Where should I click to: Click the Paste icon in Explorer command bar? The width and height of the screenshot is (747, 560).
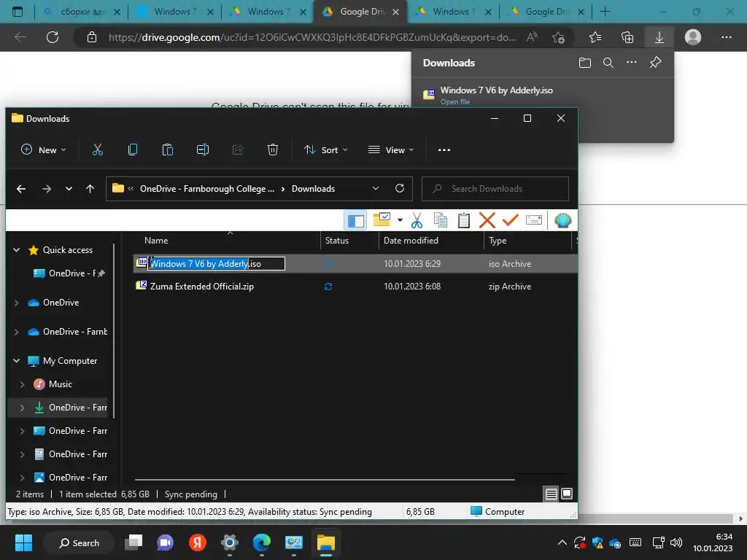pos(168,150)
